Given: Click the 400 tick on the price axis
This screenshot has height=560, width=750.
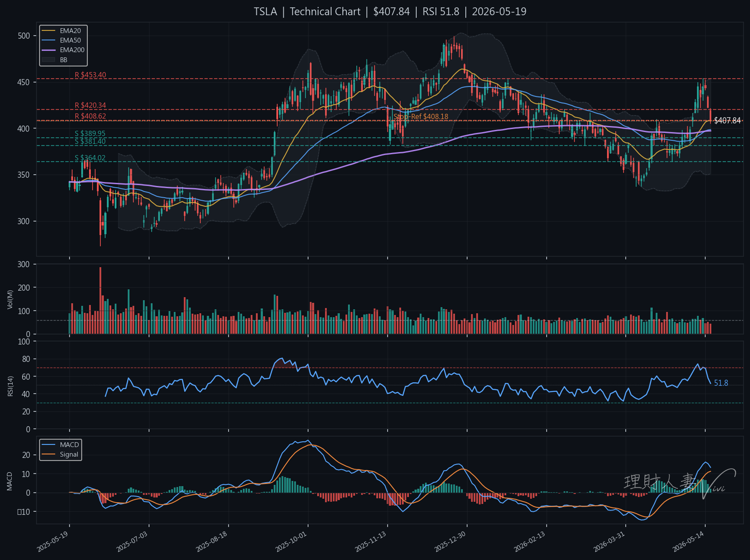Looking at the screenshot, I should coord(24,129).
